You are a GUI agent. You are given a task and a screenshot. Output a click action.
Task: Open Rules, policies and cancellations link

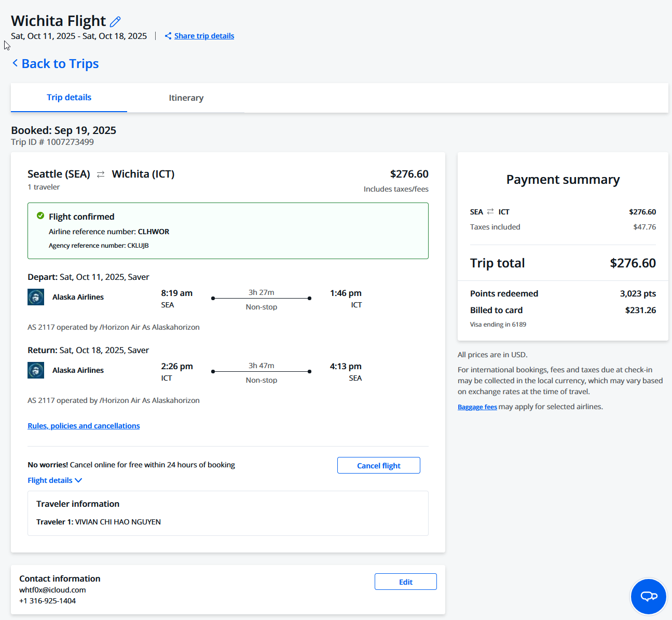click(x=84, y=426)
